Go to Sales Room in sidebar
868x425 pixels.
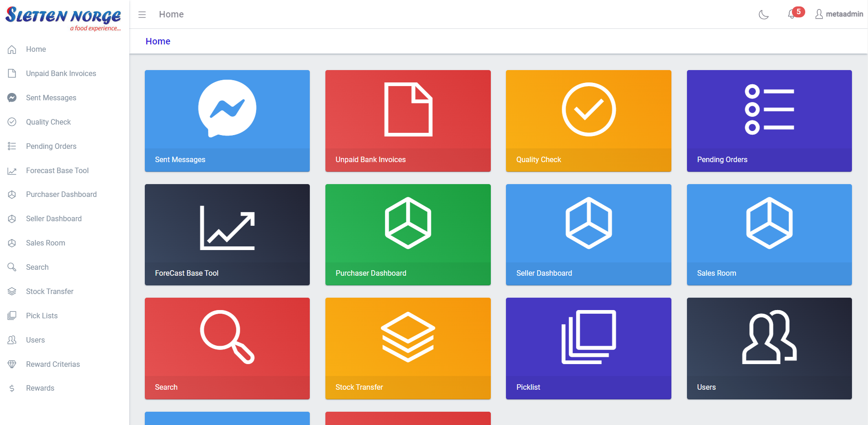pos(45,243)
